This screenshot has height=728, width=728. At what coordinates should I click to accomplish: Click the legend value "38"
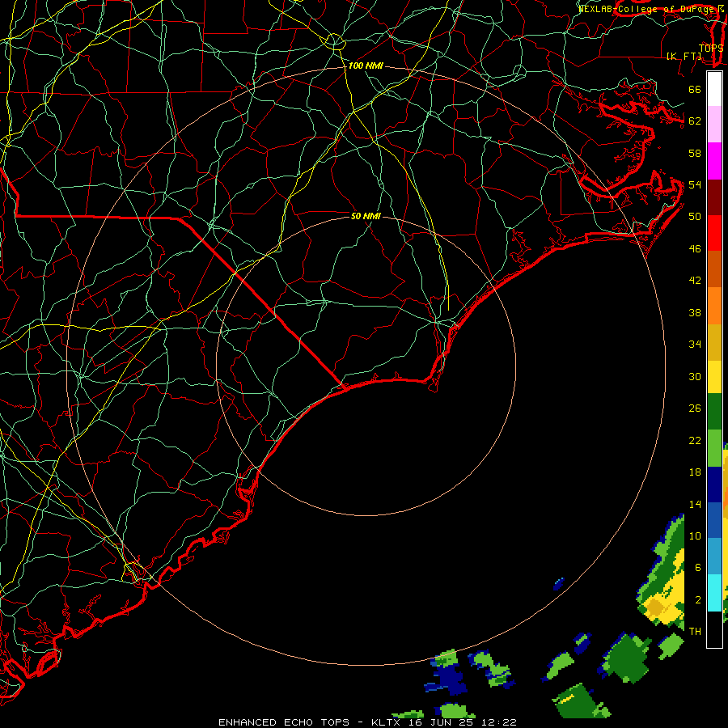695,312
